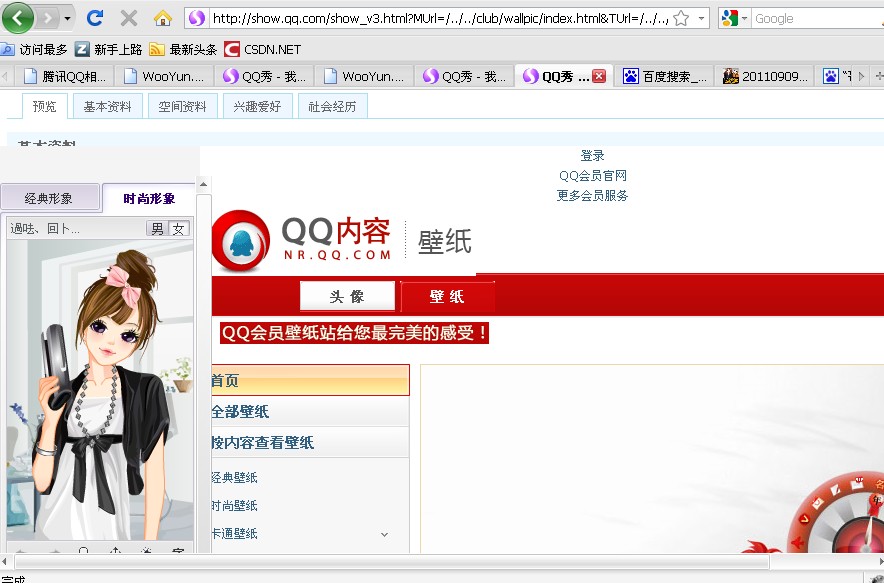
Task: Select the 社会经历 profile tab
Action: 333,106
